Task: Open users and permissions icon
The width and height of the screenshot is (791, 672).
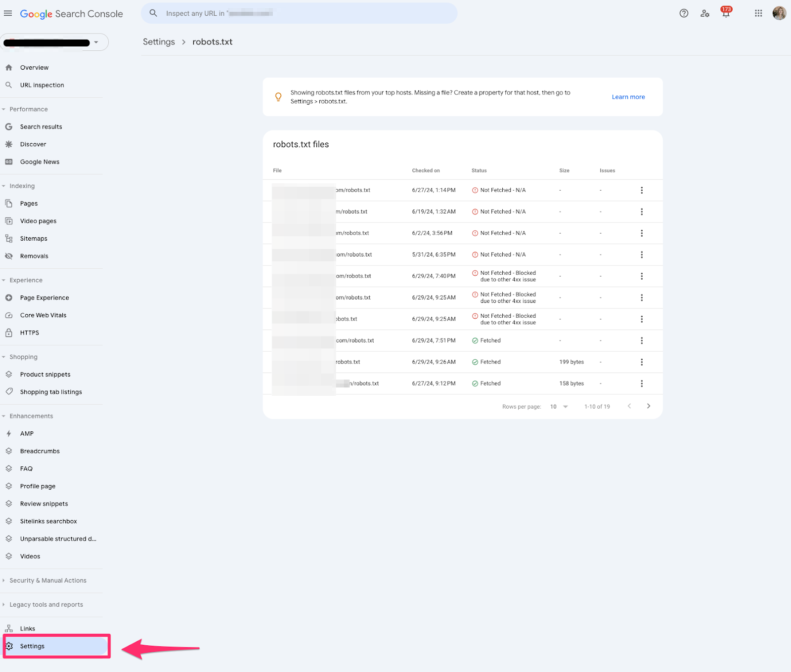Action: pyautogui.click(x=705, y=13)
